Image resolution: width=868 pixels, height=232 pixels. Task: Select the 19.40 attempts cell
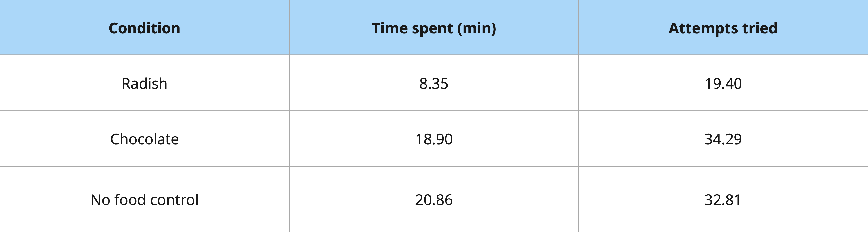[x=723, y=83]
